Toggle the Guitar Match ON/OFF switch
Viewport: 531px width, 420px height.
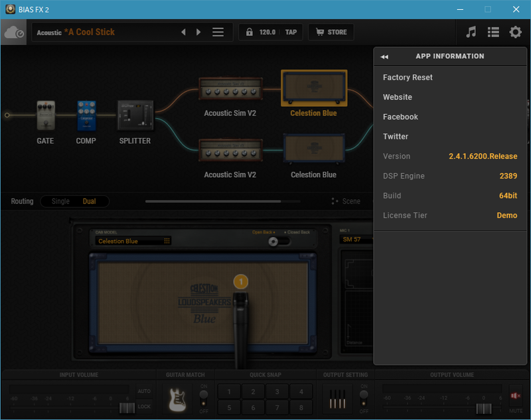(x=204, y=397)
